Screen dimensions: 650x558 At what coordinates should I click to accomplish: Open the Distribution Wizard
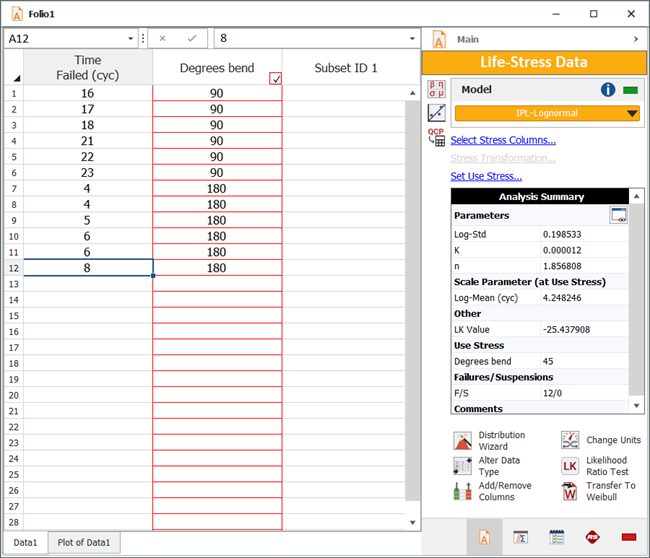pyautogui.click(x=463, y=441)
